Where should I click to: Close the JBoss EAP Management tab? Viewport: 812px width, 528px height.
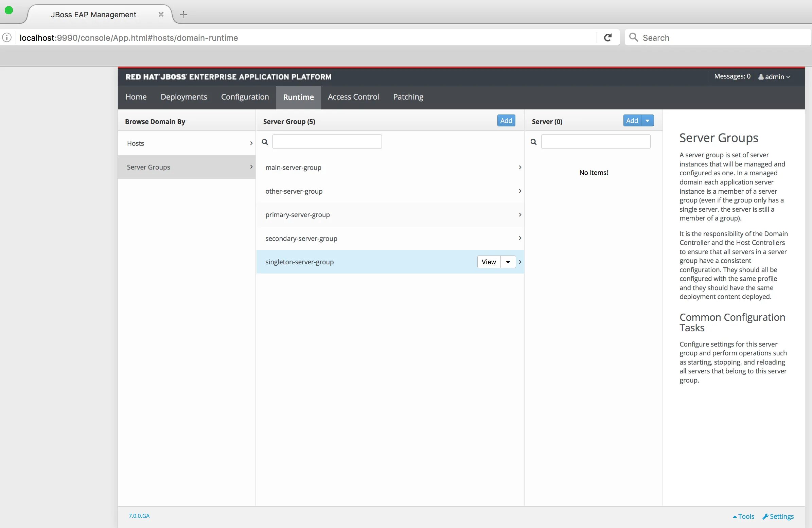coord(161,14)
